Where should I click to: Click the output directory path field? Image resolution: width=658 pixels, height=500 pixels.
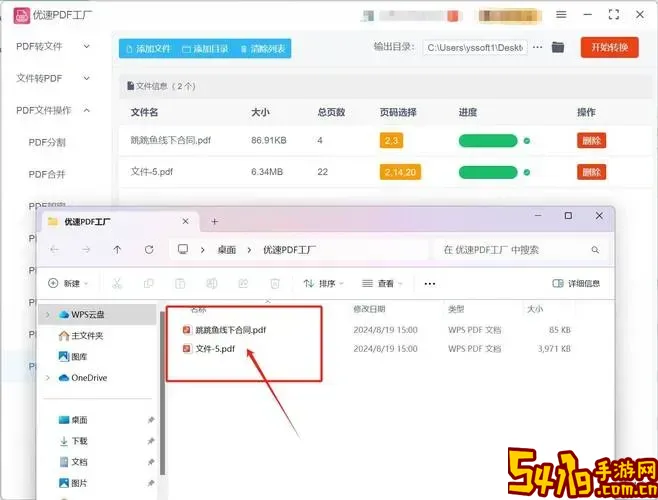point(475,48)
